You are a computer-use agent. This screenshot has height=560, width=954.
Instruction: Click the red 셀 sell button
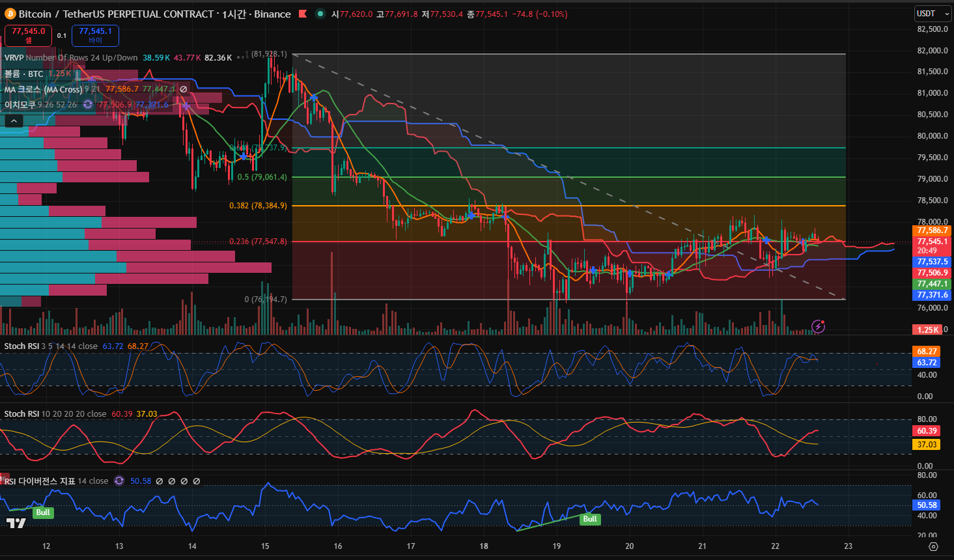coord(28,35)
